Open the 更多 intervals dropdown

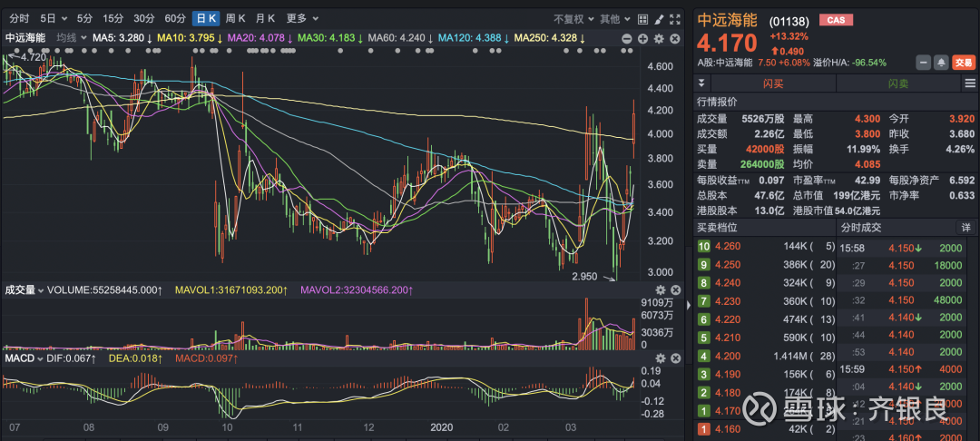(x=302, y=19)
